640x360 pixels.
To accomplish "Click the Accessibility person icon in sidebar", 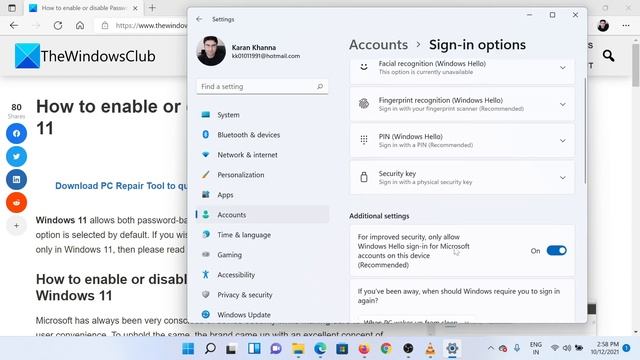I will [x=206, y=275].
